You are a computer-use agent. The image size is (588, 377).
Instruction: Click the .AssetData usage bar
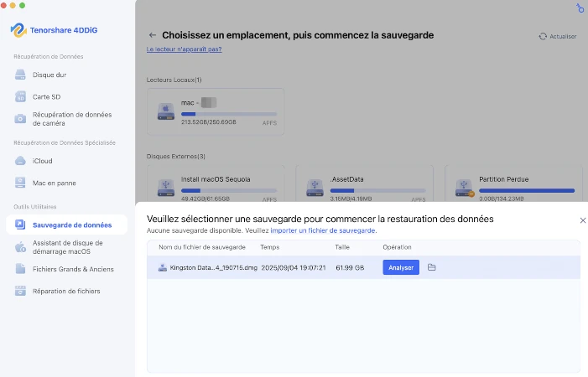pos(378,190)
